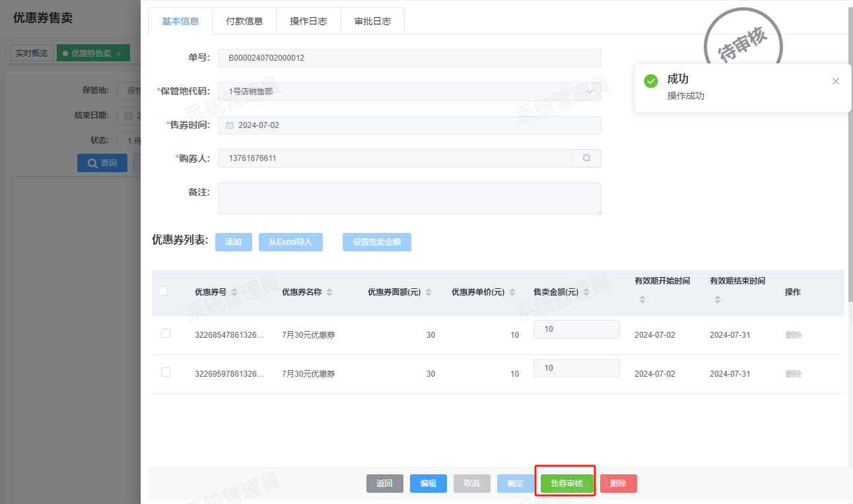
Task: Sort by 有效期开始时间 column icon
Action: 642,299
